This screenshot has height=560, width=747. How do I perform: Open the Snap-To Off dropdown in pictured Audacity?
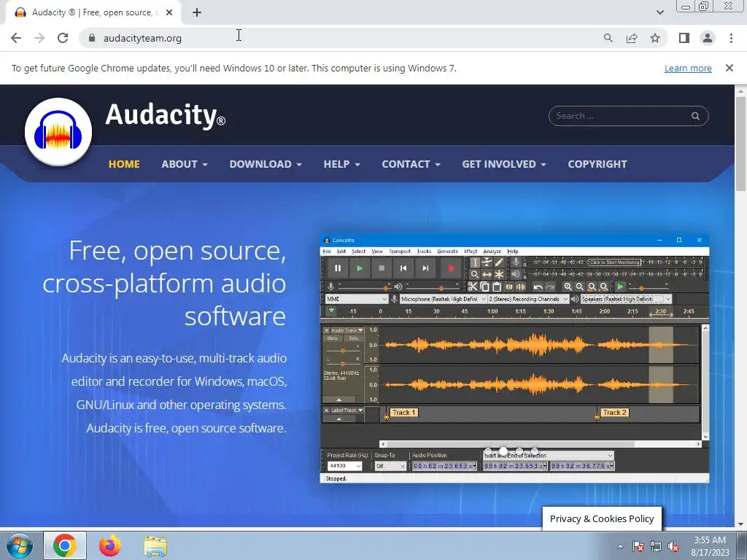pyautogui.click(x=390, y=466)
